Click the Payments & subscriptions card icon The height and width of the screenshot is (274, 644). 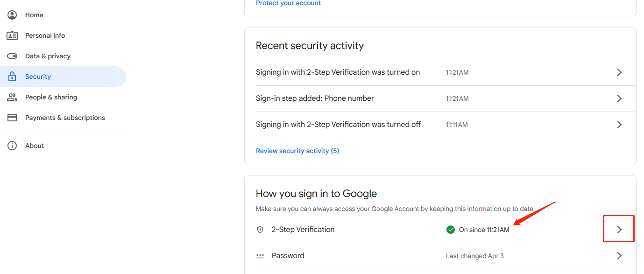tap(12, 118)
